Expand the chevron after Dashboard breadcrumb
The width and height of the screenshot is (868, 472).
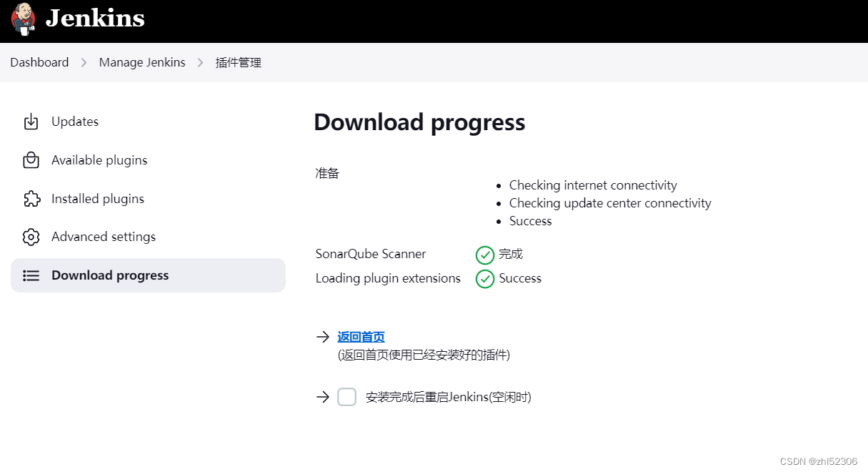[x=84, y=63]
